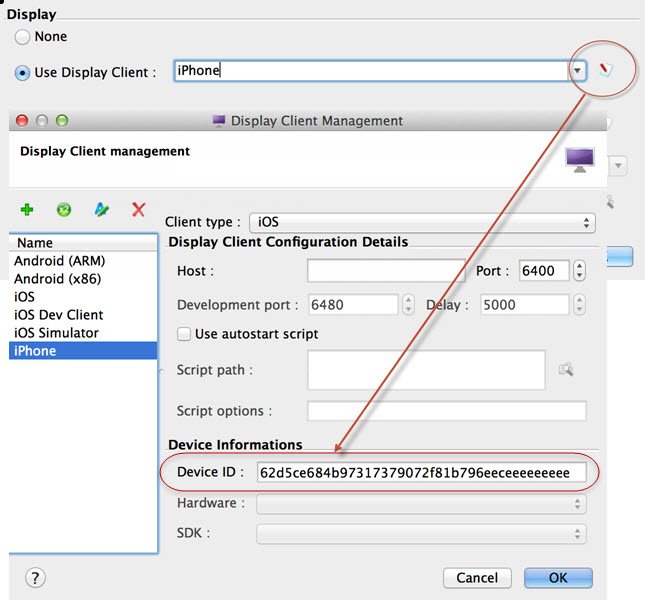Click the red X delete client icon
The height and width of the screenshot is (600, 645).
(138, 210)
